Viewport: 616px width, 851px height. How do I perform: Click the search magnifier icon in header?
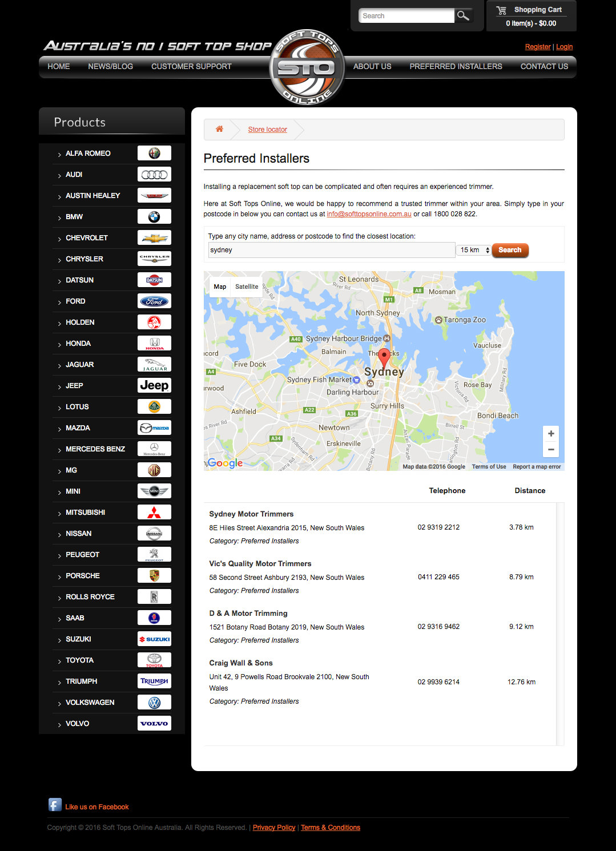click(463, 16)
